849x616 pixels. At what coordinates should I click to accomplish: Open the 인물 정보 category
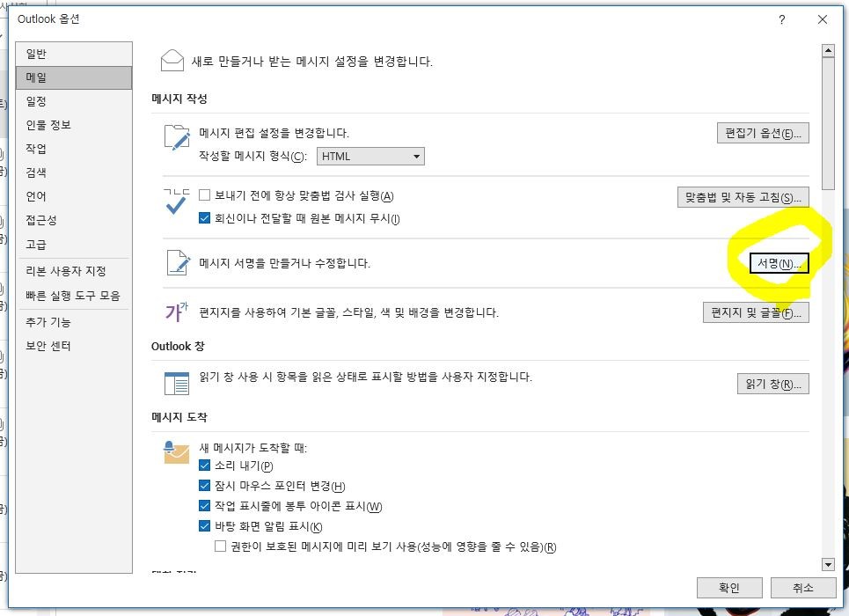74,125
